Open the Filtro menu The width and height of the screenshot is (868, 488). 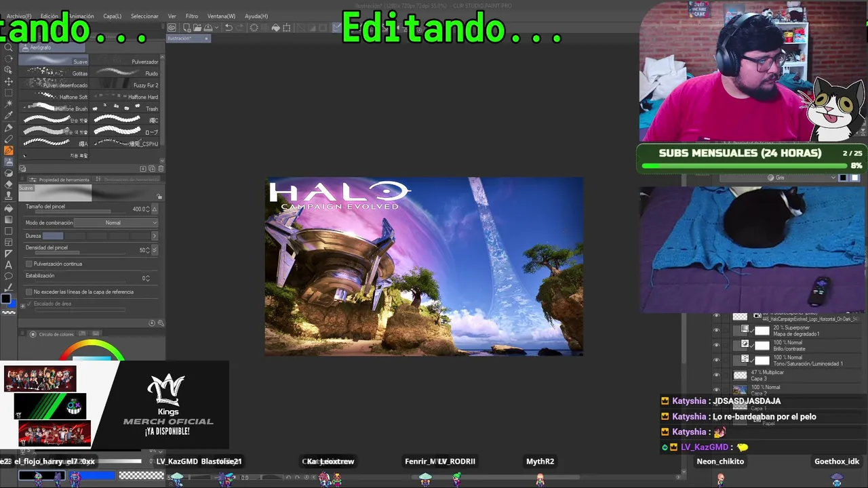click(x=192, y=16)
